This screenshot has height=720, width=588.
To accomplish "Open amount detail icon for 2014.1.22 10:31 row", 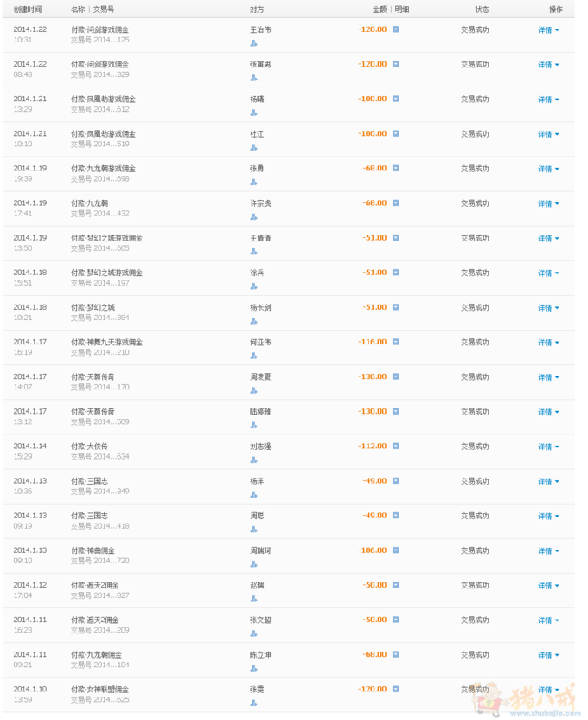I will (396, 29).
